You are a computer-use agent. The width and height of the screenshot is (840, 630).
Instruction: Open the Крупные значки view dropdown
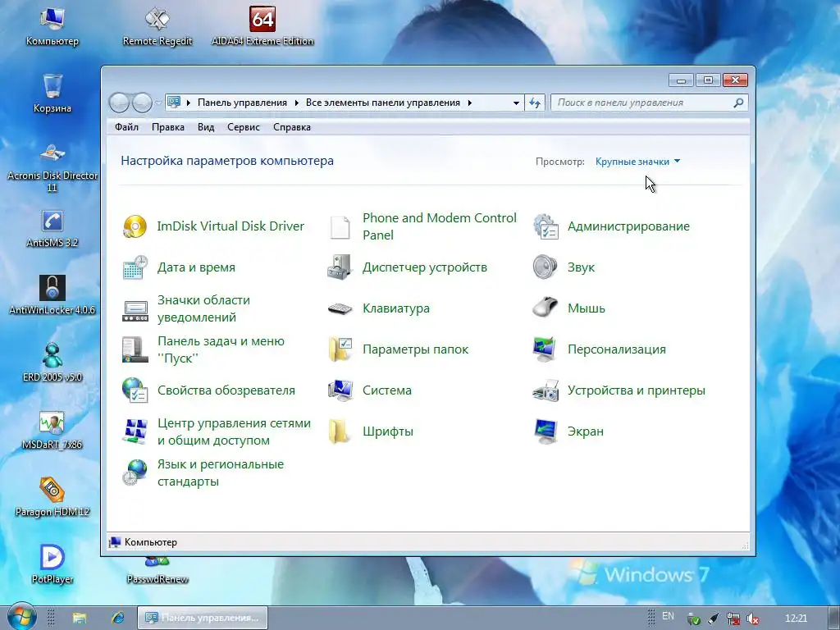(x=637, y=162)
